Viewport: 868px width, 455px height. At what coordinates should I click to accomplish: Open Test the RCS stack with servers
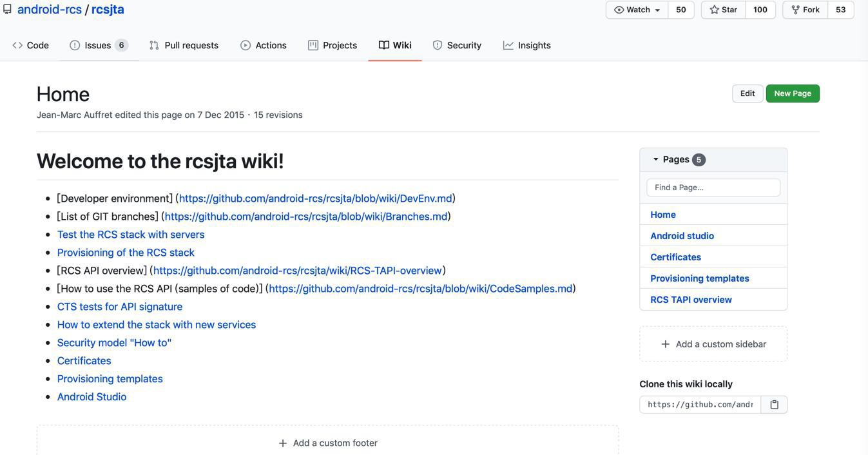(131, 235)
